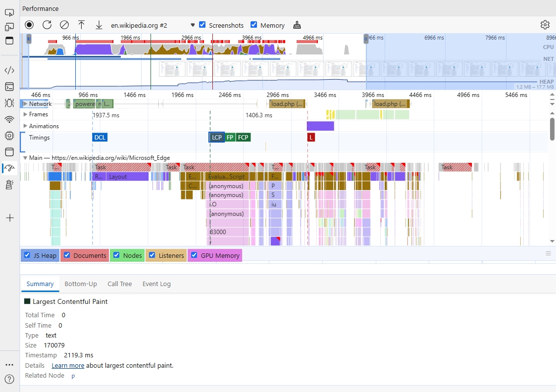
Task: Open the three-dots customize menu in sidebar
Action: (x=9, y=365)
